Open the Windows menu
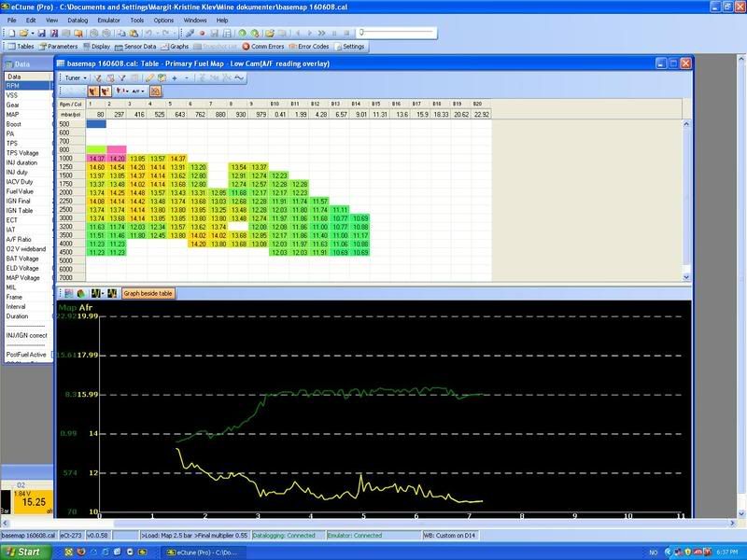 195,21
